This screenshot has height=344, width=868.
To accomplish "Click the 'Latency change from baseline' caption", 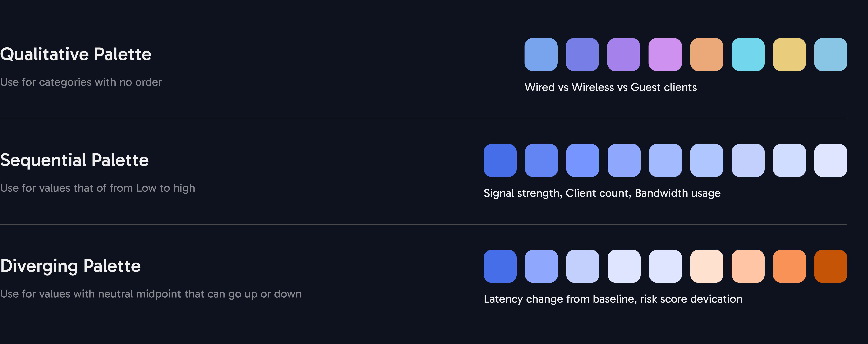I will 613,299.
